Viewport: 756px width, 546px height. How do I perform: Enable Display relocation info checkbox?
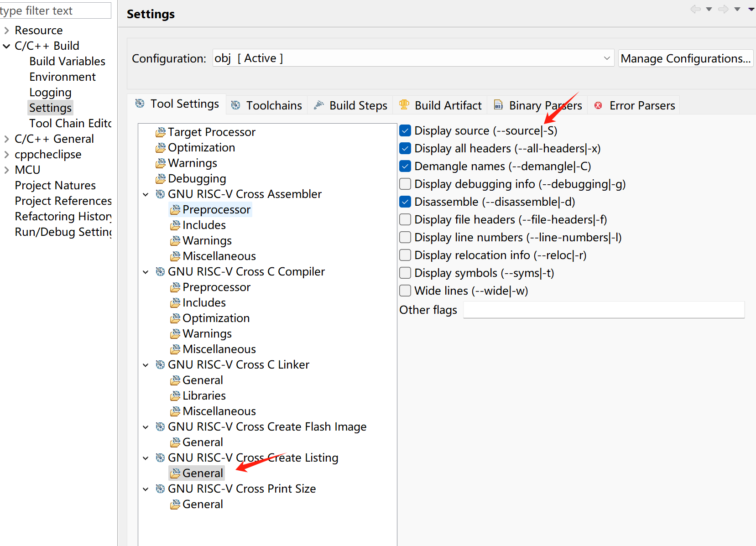405,255
